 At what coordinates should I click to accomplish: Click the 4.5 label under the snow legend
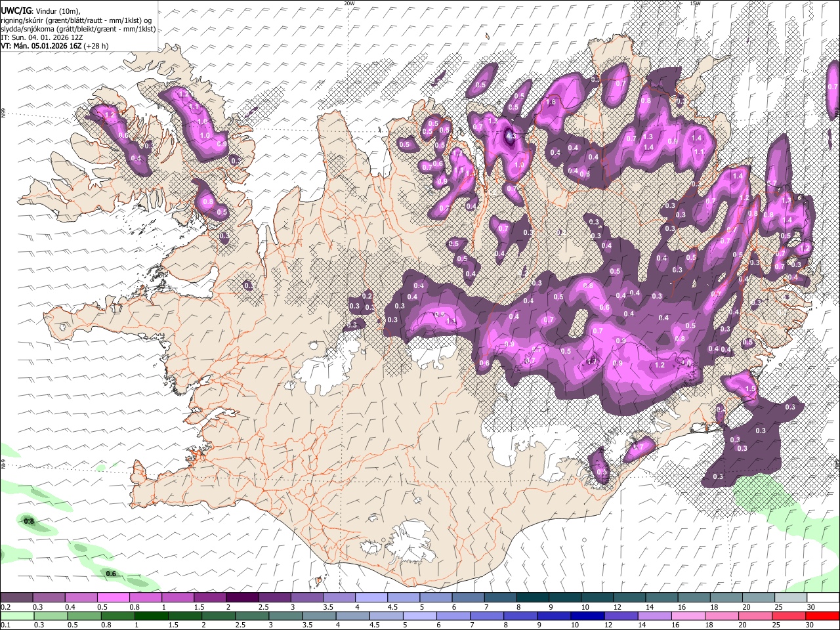(x=392, y=607)
